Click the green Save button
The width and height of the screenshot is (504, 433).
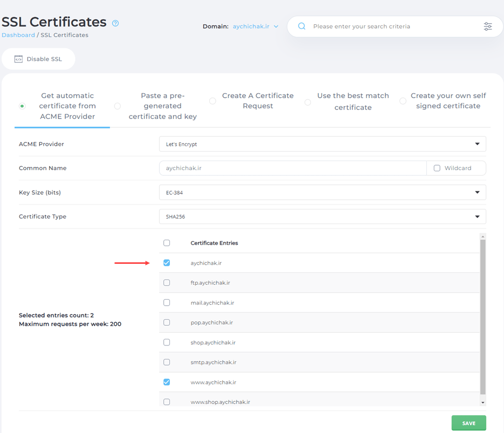click(469, 423)
